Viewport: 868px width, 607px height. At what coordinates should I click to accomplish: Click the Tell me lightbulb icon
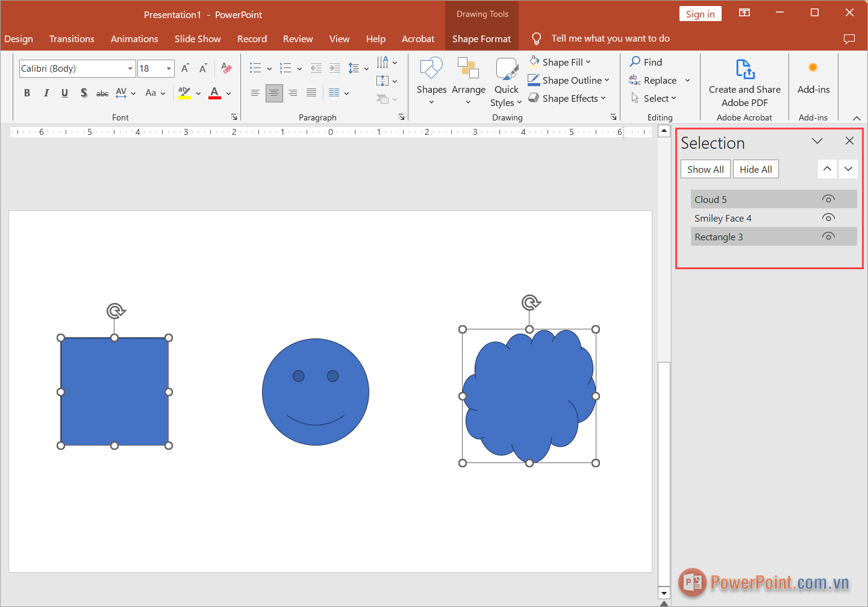tap(536, 39)
